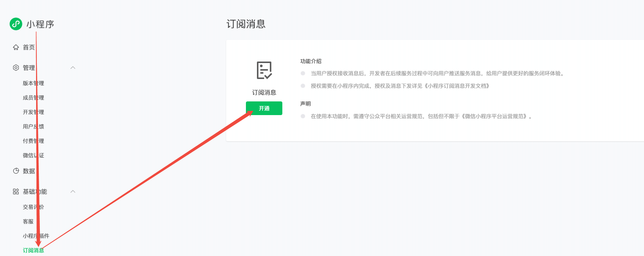Open 《小程序订阅消息开发文档》 link
This screenshot has height=256, width=644.
click(457, 86)
